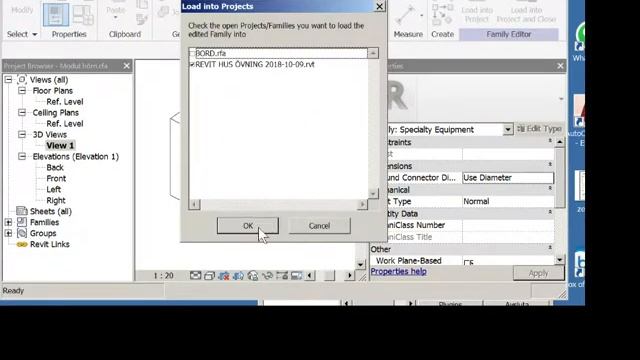
Task: Click Load into Project and Close button
Action: coord(526,14)
